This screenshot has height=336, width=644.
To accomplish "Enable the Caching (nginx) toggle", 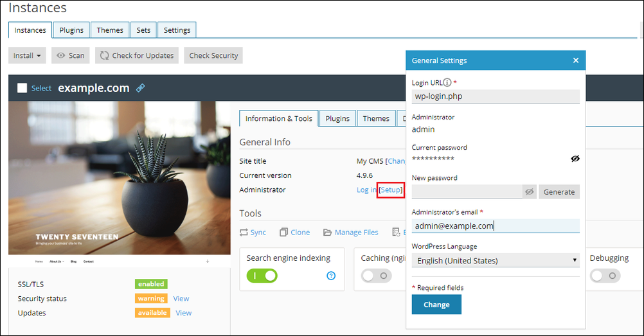I will click(376, 276).
